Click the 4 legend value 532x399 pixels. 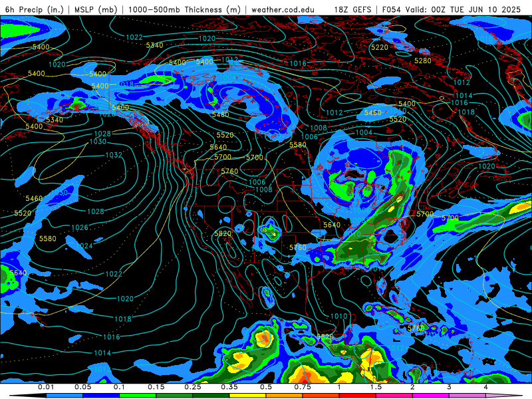tap(485, 387)
